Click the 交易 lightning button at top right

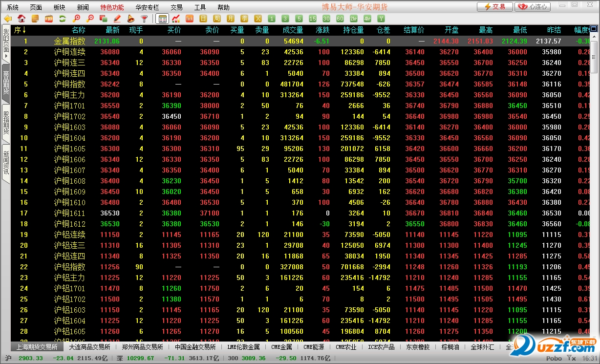(495, 7)
